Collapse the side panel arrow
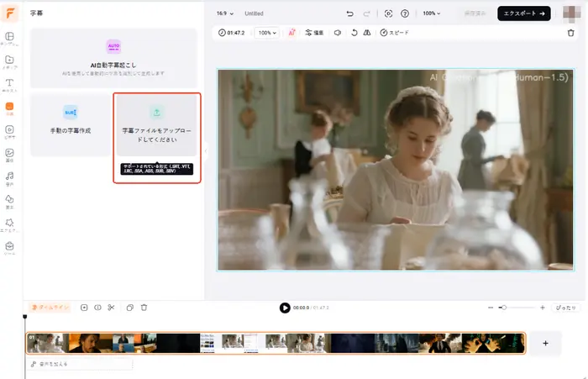This screenshot has width=588, height=379. pos(206,151)
